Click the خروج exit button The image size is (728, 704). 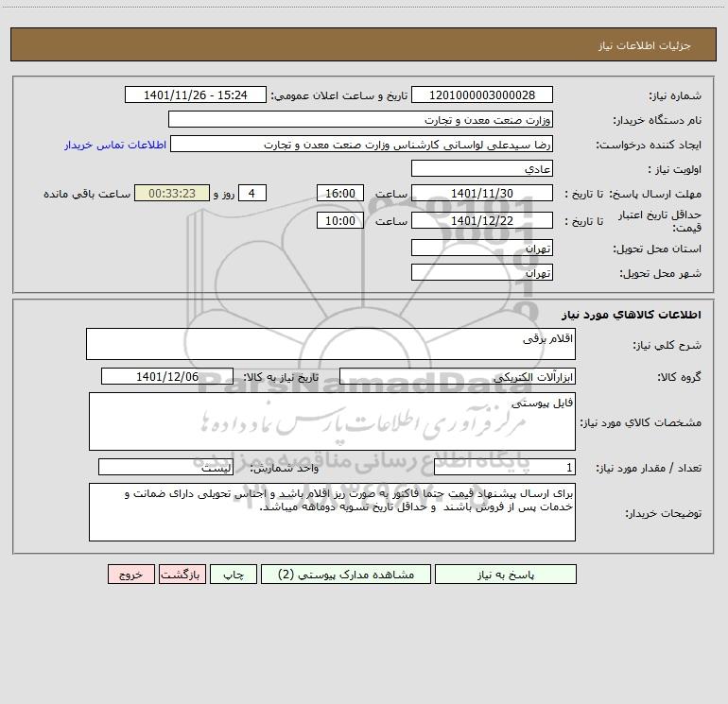130,574
